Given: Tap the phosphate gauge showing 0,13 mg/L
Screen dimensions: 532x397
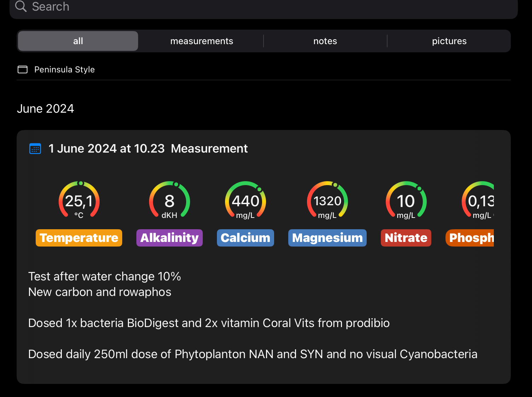Looking at the screenshot, I should (479, 201).
